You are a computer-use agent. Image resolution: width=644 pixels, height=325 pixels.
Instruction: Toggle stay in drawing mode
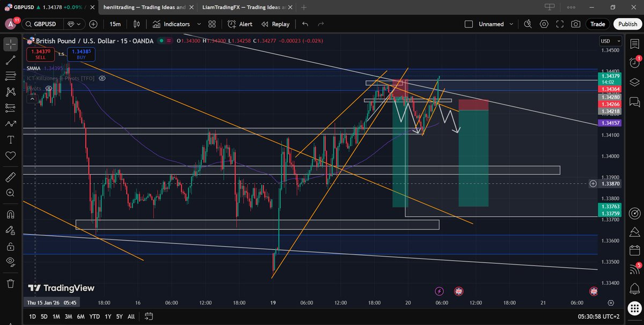(10, 231)
